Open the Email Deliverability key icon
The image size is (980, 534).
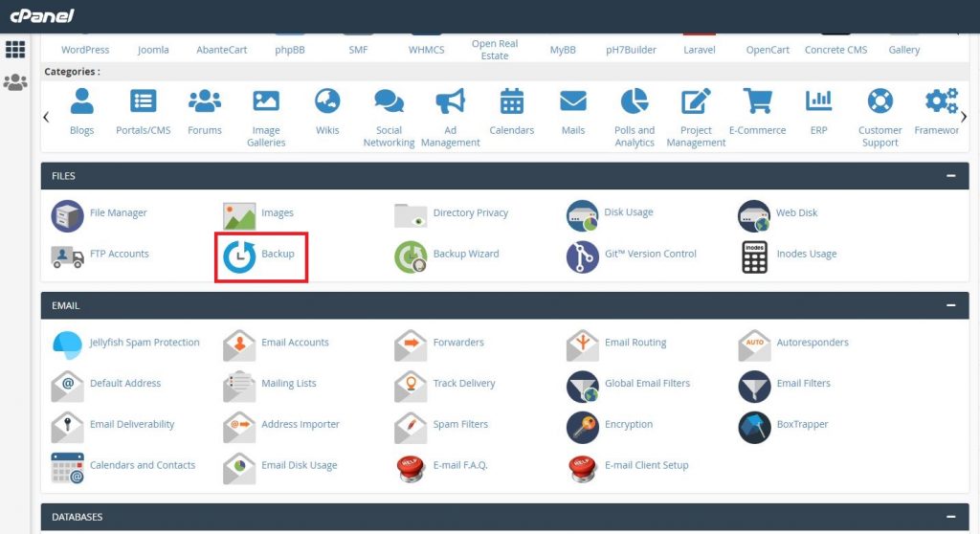point(68,428)
